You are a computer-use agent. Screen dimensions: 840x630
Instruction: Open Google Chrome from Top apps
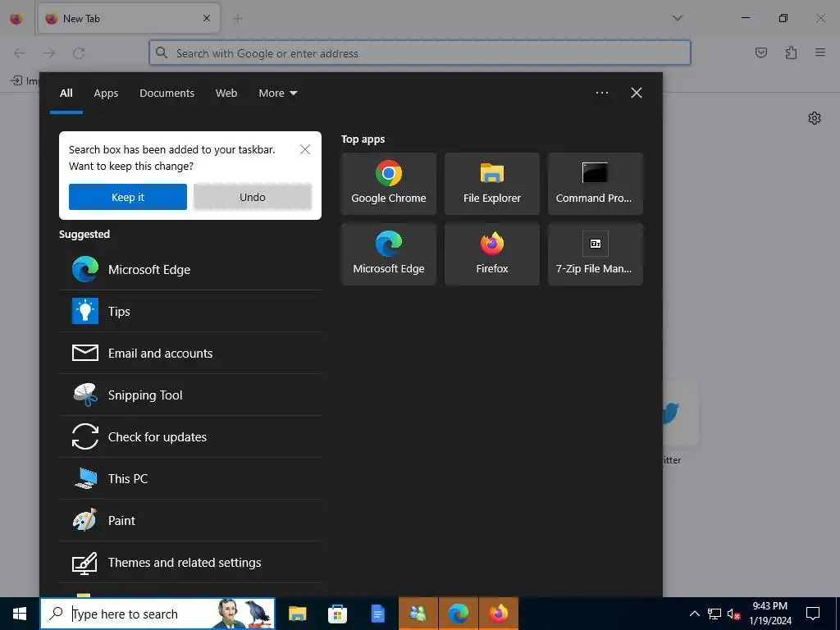(x=388, y=184)
